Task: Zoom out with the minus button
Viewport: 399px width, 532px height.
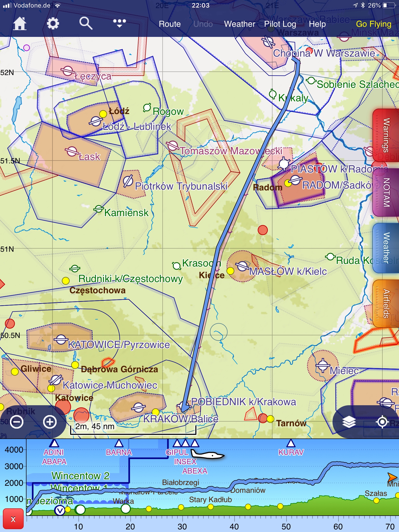Action: (x=17, y=422)
